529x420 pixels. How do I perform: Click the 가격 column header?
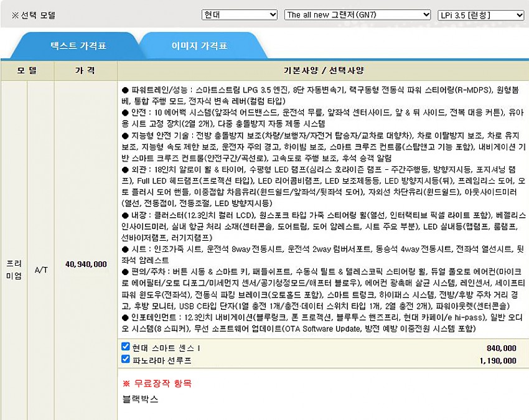pyautogui.click(x=85, y=70)
